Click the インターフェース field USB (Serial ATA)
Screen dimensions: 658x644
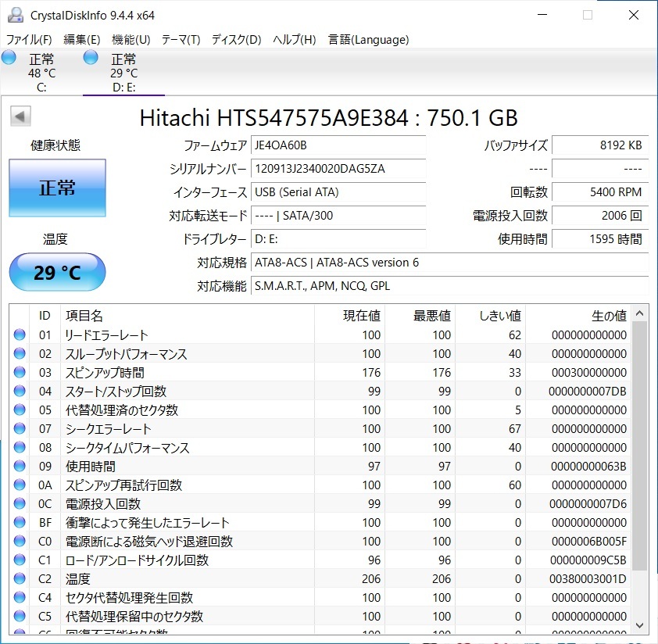point(338,192)
